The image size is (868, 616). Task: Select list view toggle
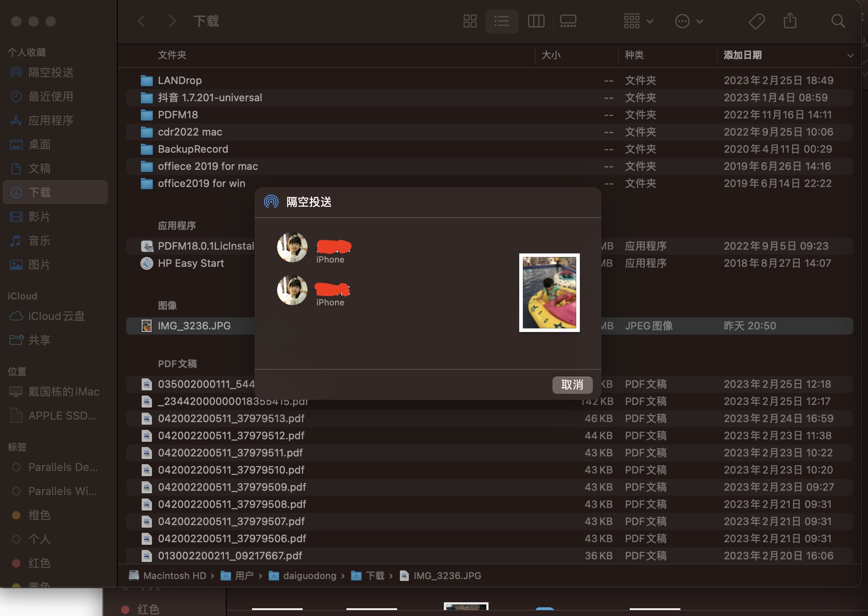pyautogui.click(x=501, y=21)
